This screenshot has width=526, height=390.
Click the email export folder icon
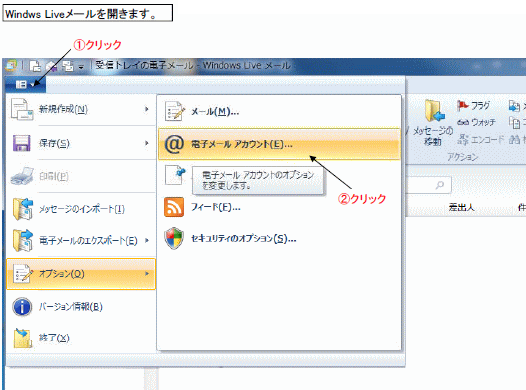[23, 240]
